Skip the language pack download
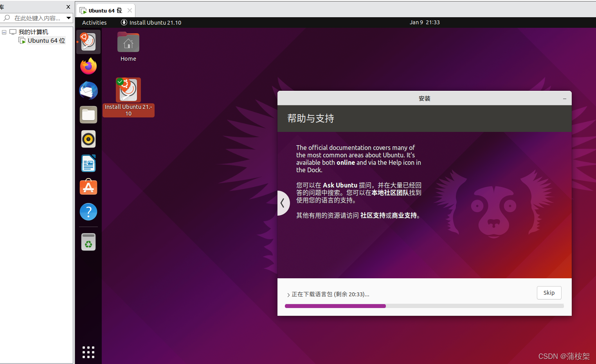Viewport: 596px width, 364px height. click(x=549, y=293)
